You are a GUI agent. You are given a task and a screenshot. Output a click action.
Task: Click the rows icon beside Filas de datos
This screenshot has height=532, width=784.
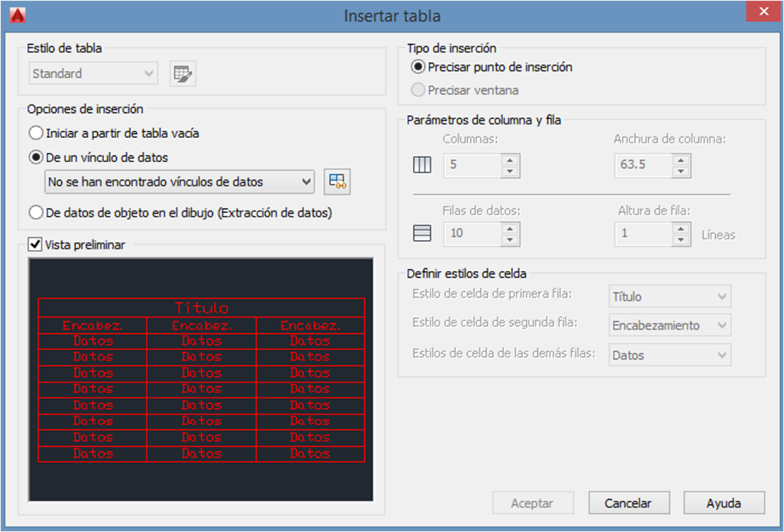pos(422,233)
